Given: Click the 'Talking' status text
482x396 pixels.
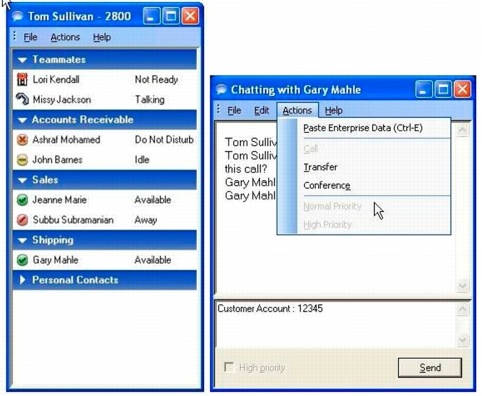Looking at the screenshot, I should point(150,100).
